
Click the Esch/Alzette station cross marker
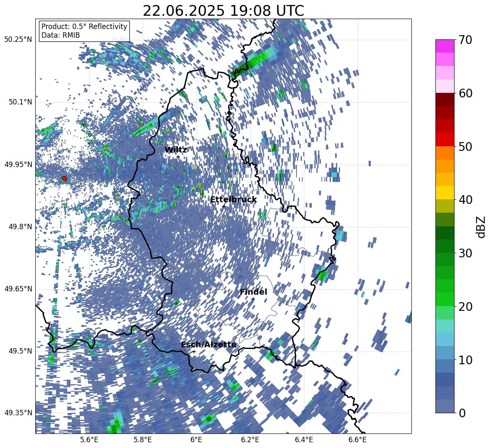pos(194,351)
